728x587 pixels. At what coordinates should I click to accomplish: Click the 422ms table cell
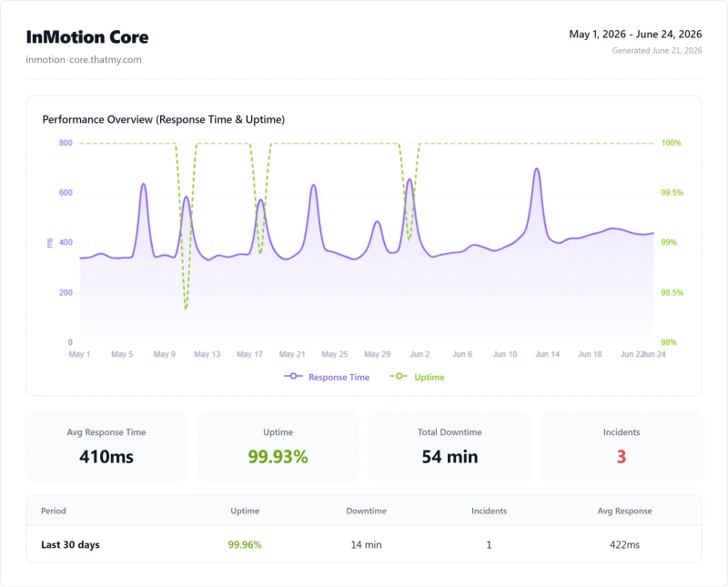tap(624, 545)
